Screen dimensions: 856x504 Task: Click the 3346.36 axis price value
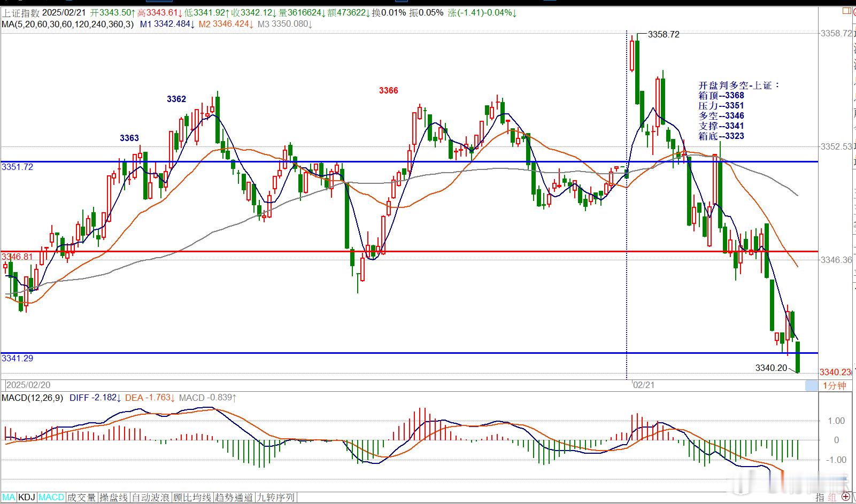tap(836, 260)
